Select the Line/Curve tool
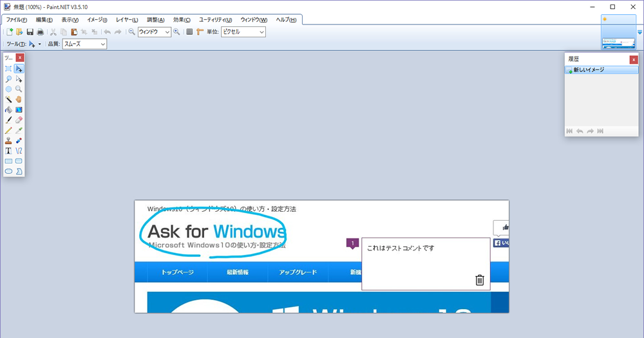Screen dimensions: 644x338 19,151
